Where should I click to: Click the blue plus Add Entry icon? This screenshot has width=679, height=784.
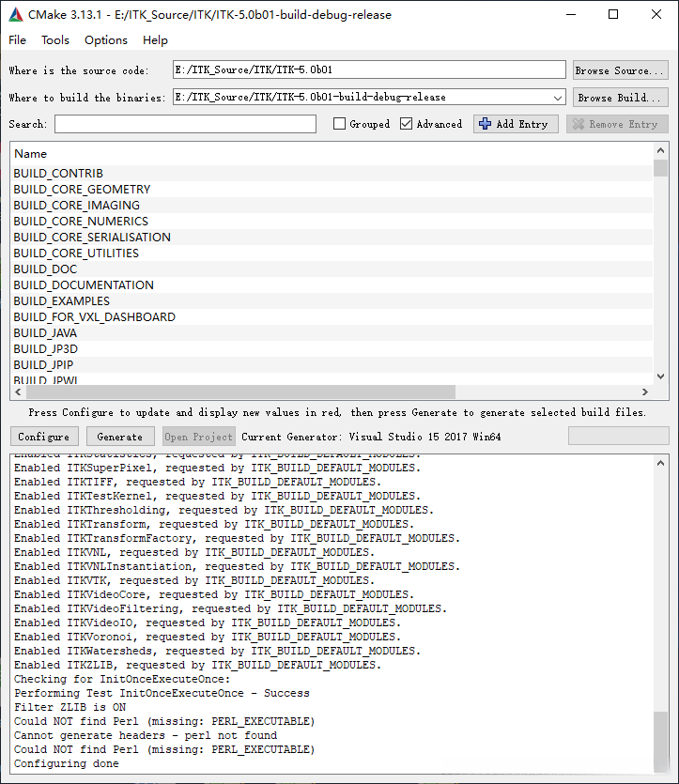[x=485, y=124]
